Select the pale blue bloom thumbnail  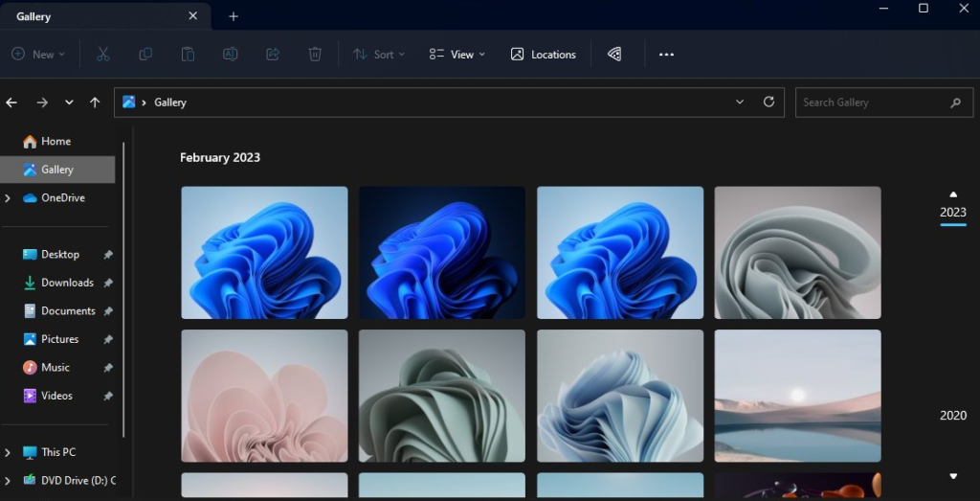pyautogui.click(x=620, y=396)
